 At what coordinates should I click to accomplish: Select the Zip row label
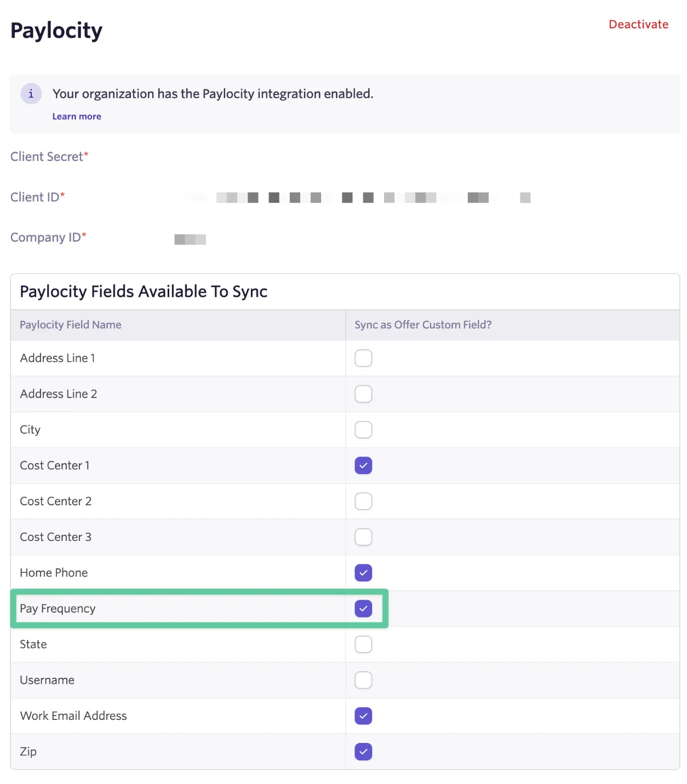(x=28, y=752)
